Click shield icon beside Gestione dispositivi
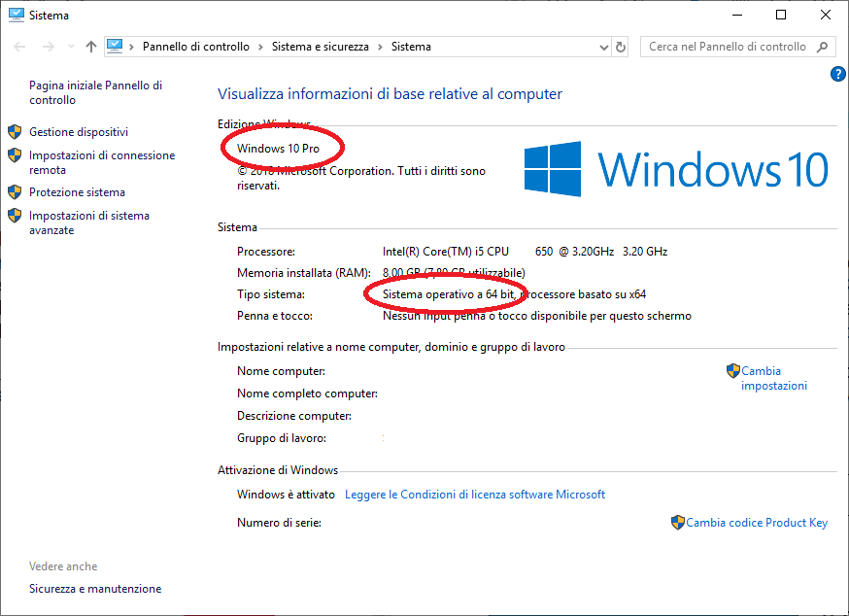Viewport: 849px width, 616px height. [15, 131]
